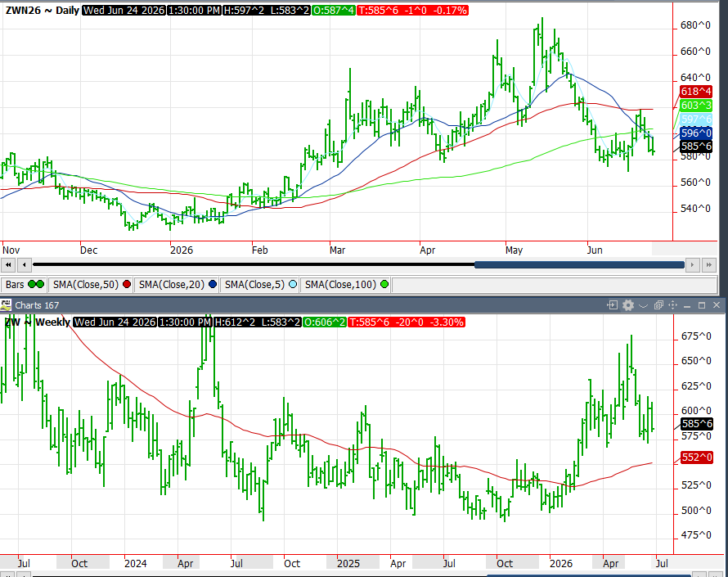
Task: Jump to the end of the daily chart
Action: (708, 265)
